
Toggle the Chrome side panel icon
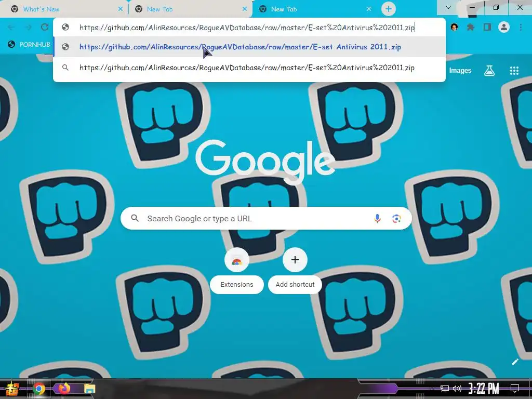[487, 27]
